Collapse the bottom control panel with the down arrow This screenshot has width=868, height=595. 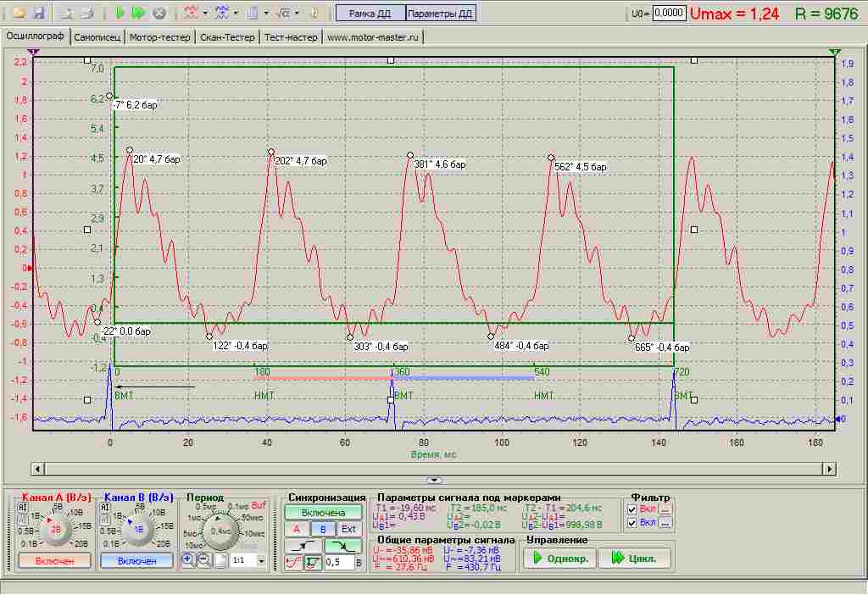(x=434, y=480)
